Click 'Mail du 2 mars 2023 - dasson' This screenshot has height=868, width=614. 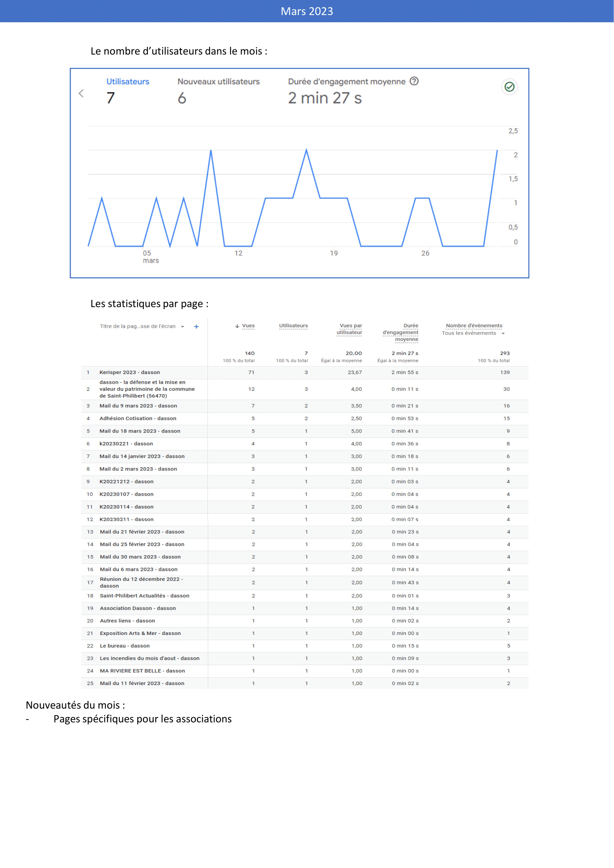[138, 469]
